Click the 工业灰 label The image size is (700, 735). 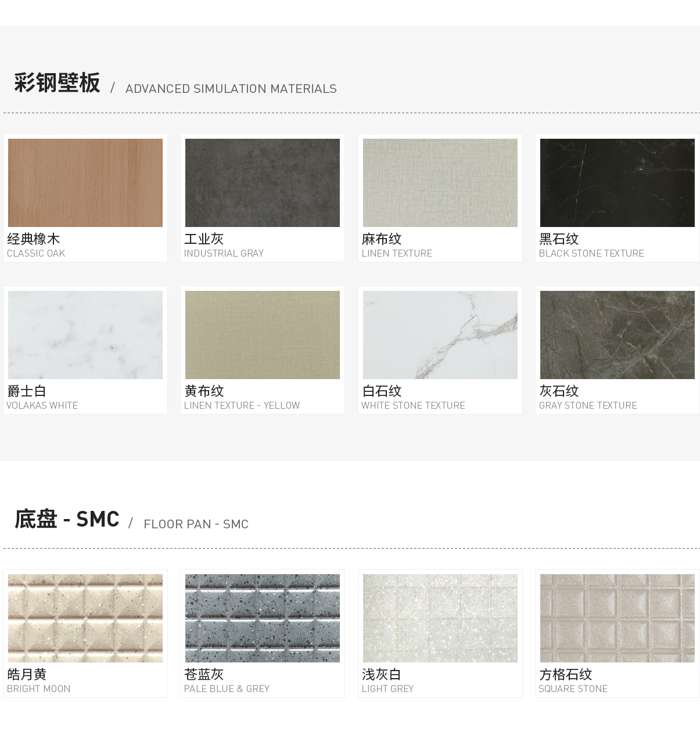pos(204,239)
